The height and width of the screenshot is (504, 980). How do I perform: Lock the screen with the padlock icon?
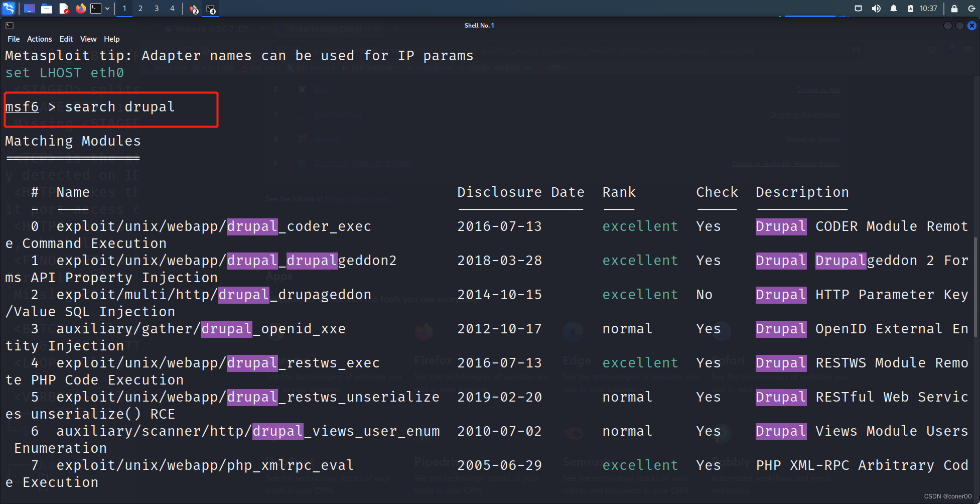[954, 9]
